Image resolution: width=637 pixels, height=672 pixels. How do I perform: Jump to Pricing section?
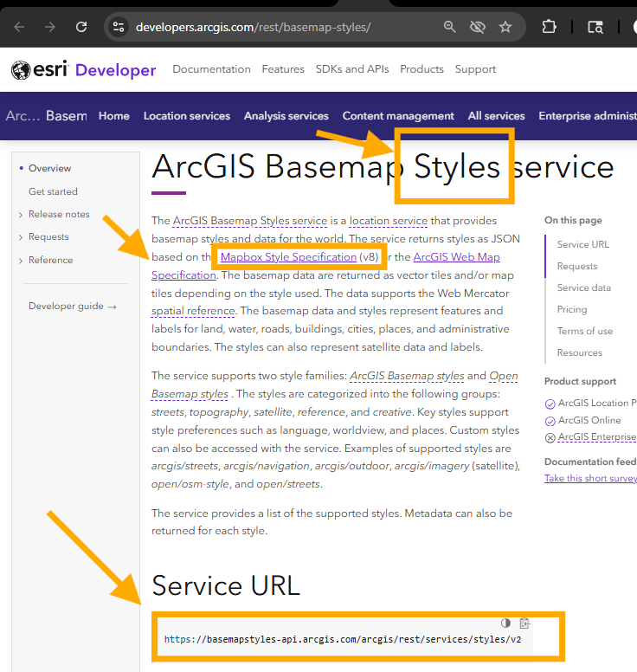572,309
